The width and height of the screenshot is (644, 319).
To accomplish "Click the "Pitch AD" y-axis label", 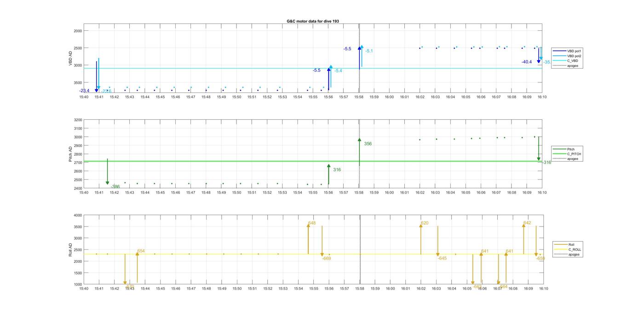I will click(71, 154).
